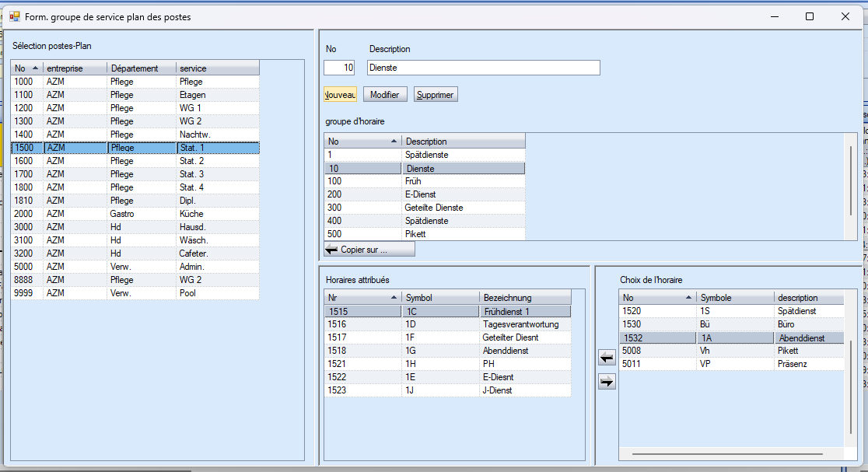The width and height of the screenshot is (868, 472).
Task: Click the Modifier button
Action: (384, 94)
